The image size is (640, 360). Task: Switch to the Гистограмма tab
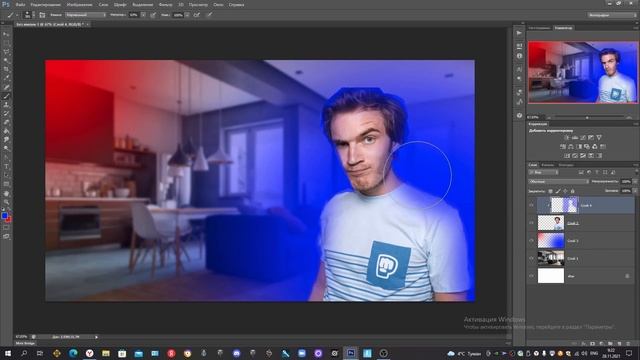(539, 28)
